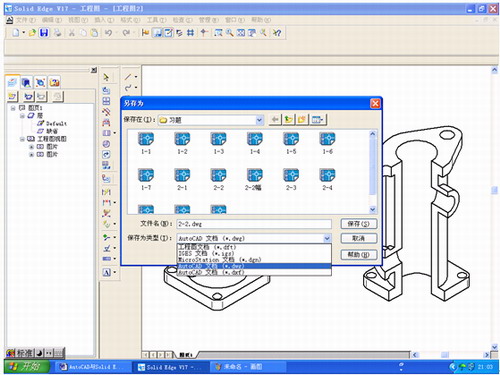Select the arrow Select tool in sidebar
This screenshot has width=500, height=375.
tap(106, 77)
